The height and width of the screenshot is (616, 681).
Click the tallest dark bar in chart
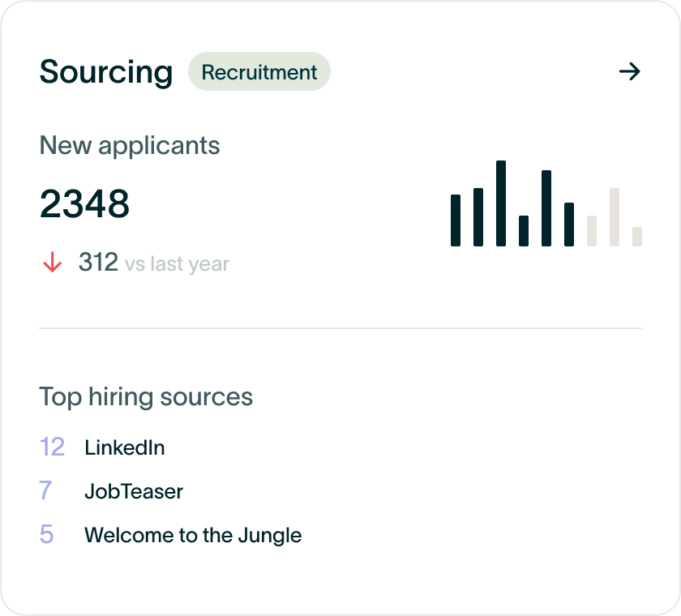(x=501, y=203)
